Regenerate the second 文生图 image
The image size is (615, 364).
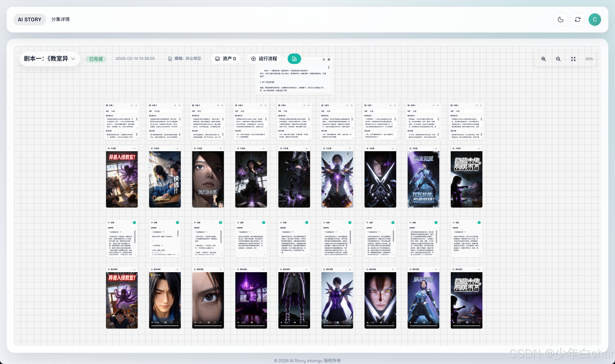[178, 149]
